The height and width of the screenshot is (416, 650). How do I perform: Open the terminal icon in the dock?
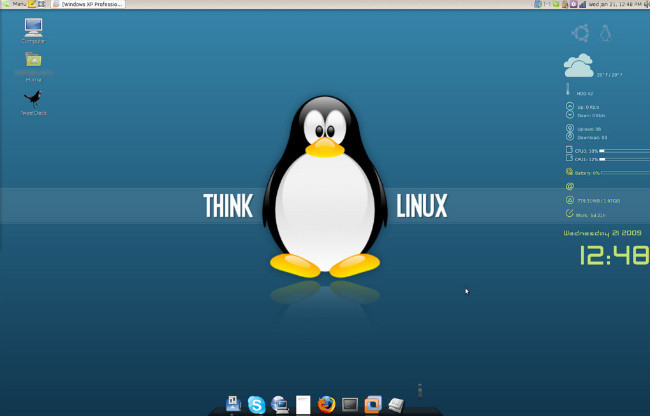click(x=350, y=404)
